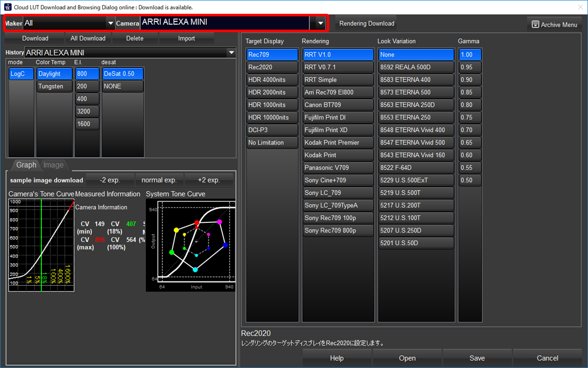Screen dimensions: 588x368
Task: Select E.I. 200
Action: pyautogui.click(x=87, y=86)
